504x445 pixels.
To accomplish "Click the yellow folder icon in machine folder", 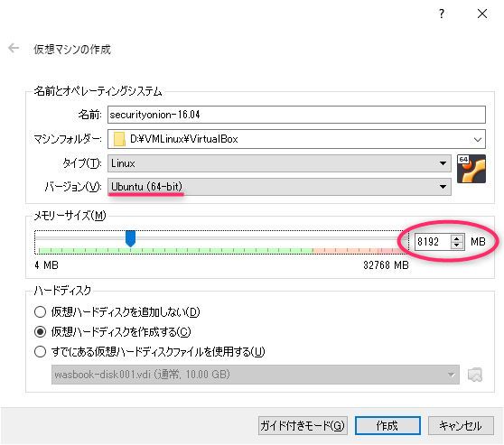I will tap(119, 139).
